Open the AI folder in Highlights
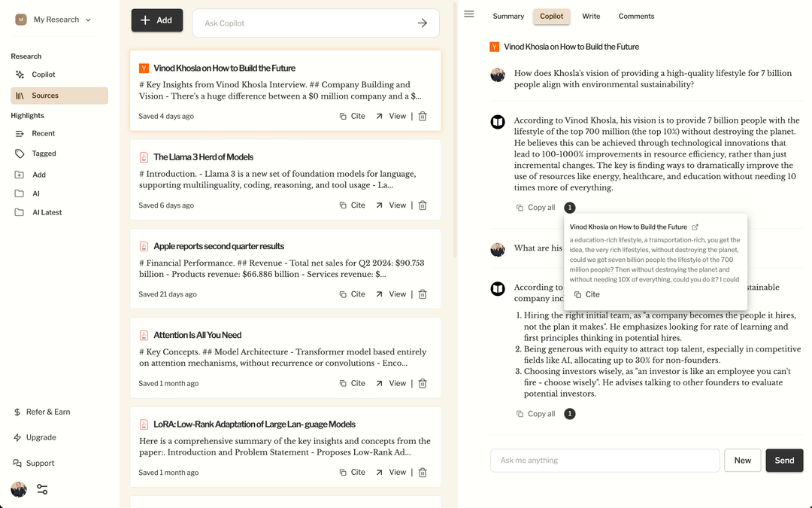 [x=35, y=193]
